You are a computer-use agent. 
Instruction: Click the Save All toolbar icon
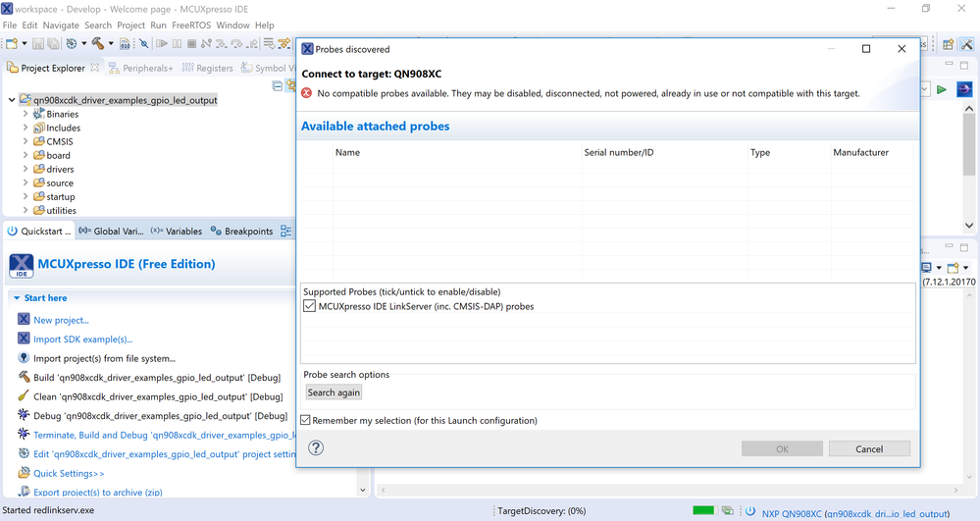[53, 43]
